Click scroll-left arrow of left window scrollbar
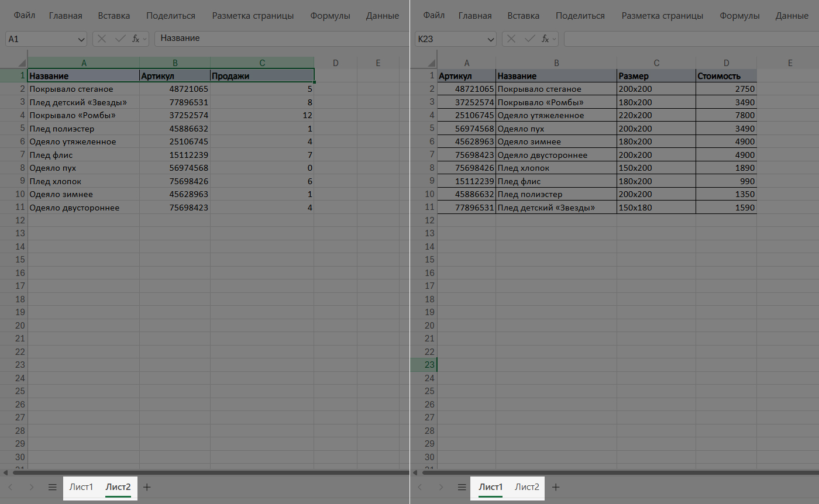This screenshot has width=819, height=504. [x=6, y=472]
